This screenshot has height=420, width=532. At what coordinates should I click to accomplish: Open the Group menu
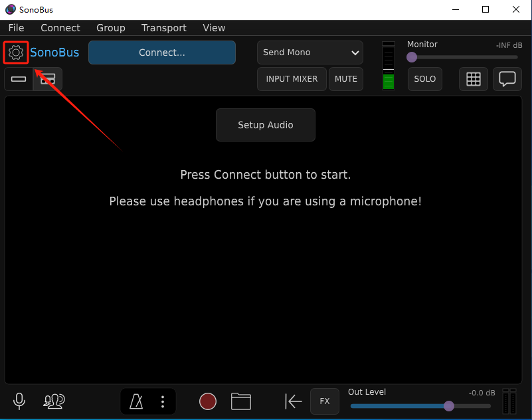(x=110, y=28)
